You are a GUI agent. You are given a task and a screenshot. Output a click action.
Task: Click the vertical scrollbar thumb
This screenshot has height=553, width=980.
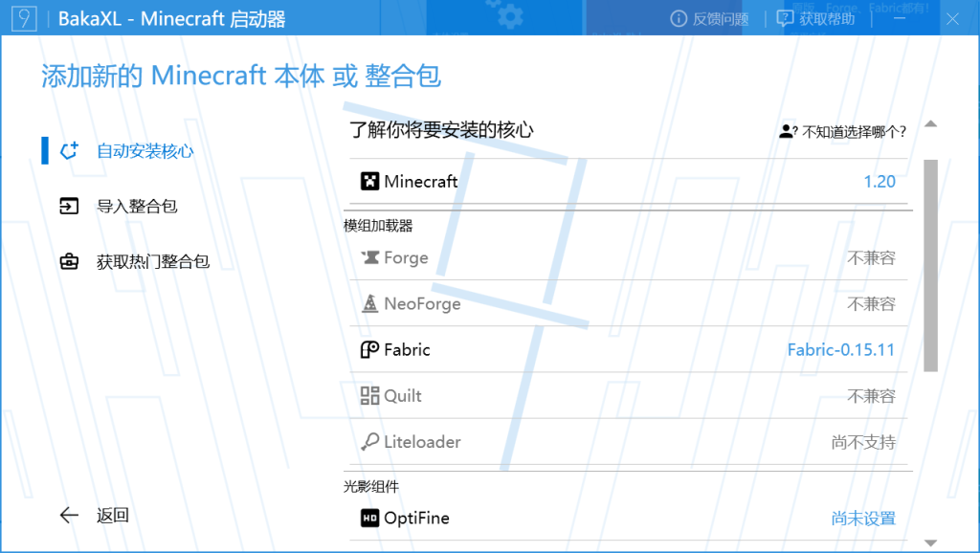pos(930,266)
